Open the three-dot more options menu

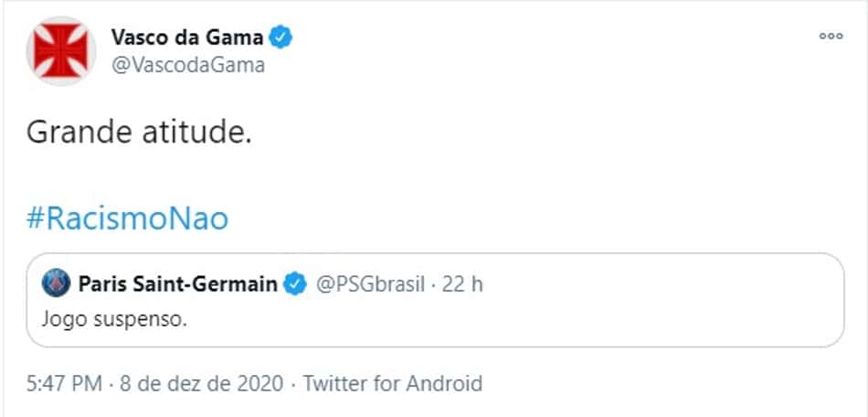831,37
